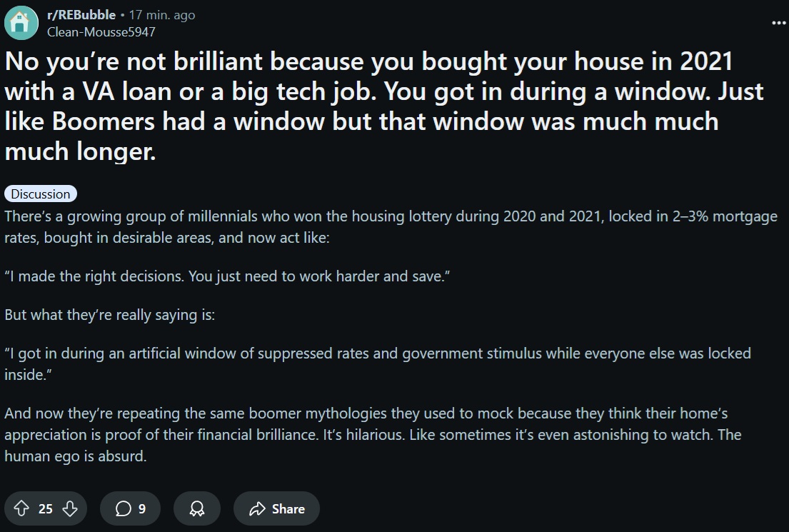
Task: Open comments via the speech bubble icon
Action: (x=124, y=508)
